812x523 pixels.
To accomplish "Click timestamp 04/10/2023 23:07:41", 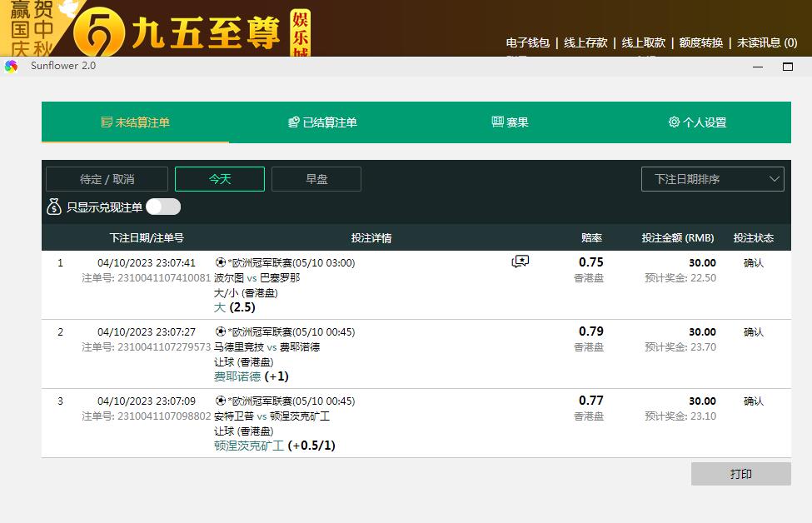I will click(147, 263).
